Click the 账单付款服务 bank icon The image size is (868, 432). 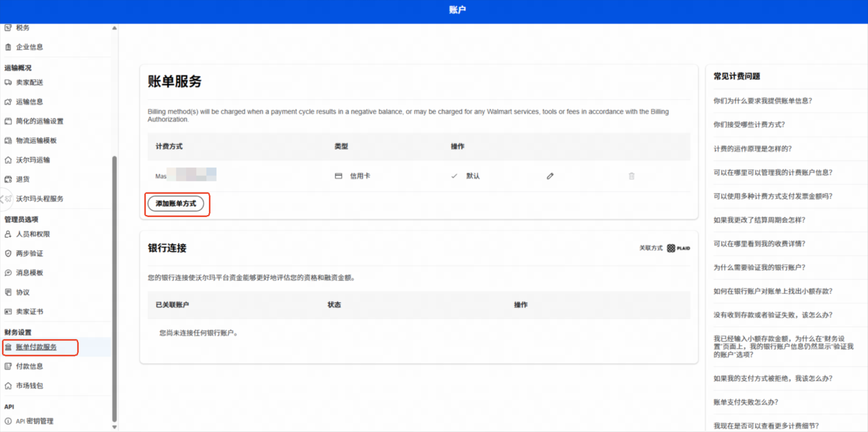point(8,347)
